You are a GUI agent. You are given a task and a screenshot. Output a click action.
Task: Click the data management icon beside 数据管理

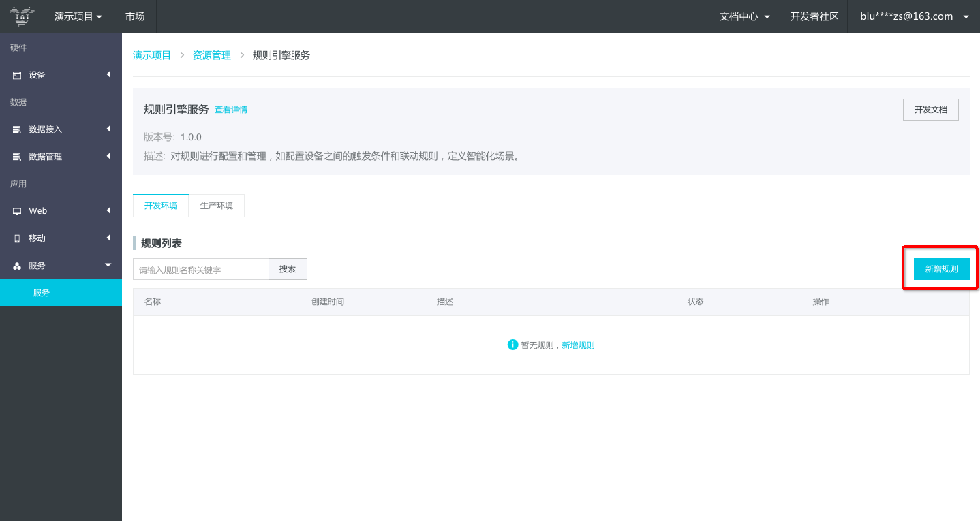pyautogui.click(x=17, y=157)
